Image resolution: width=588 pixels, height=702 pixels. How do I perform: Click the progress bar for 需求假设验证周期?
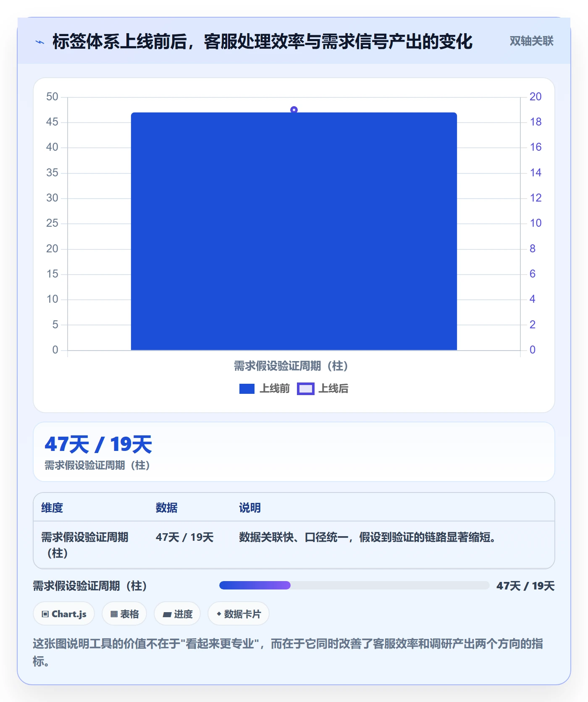354,585
